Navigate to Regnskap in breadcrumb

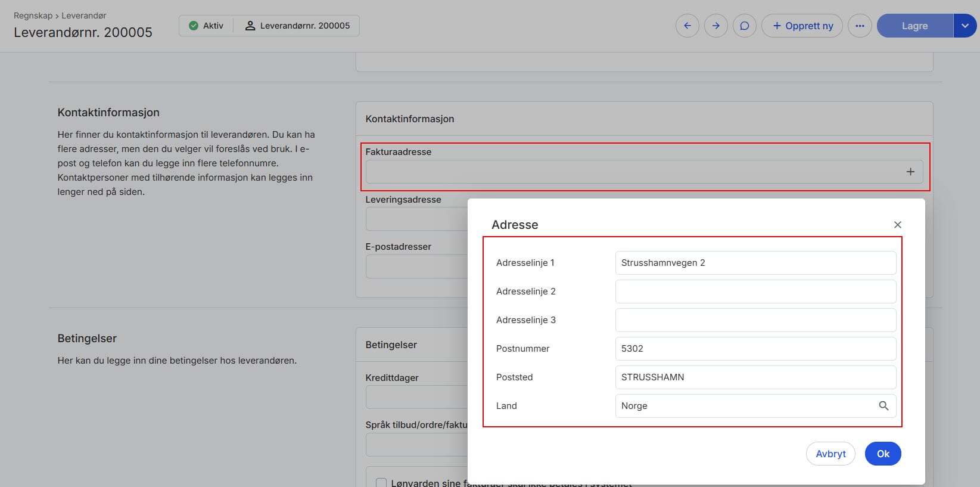[33, 15]
